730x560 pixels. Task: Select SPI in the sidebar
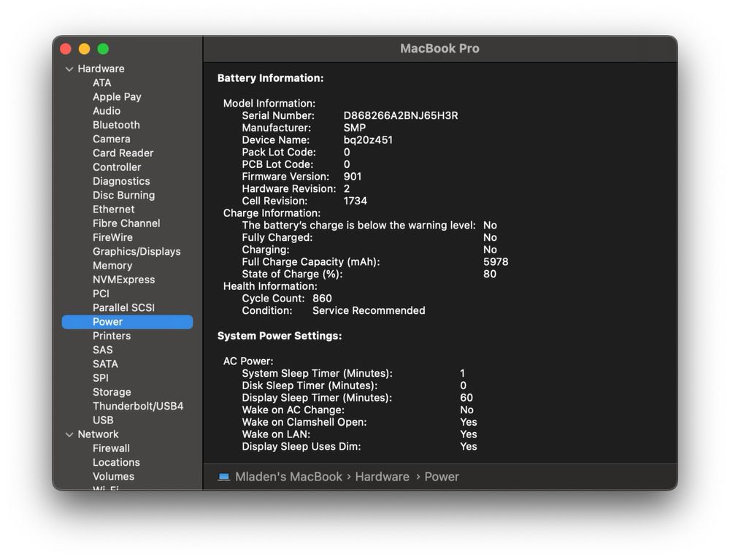point(101,378)
